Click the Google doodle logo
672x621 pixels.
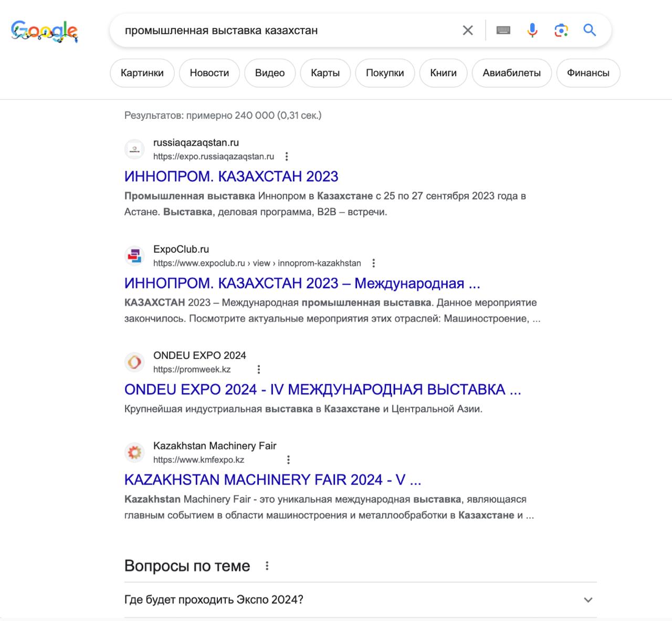(x=45, y=31)
